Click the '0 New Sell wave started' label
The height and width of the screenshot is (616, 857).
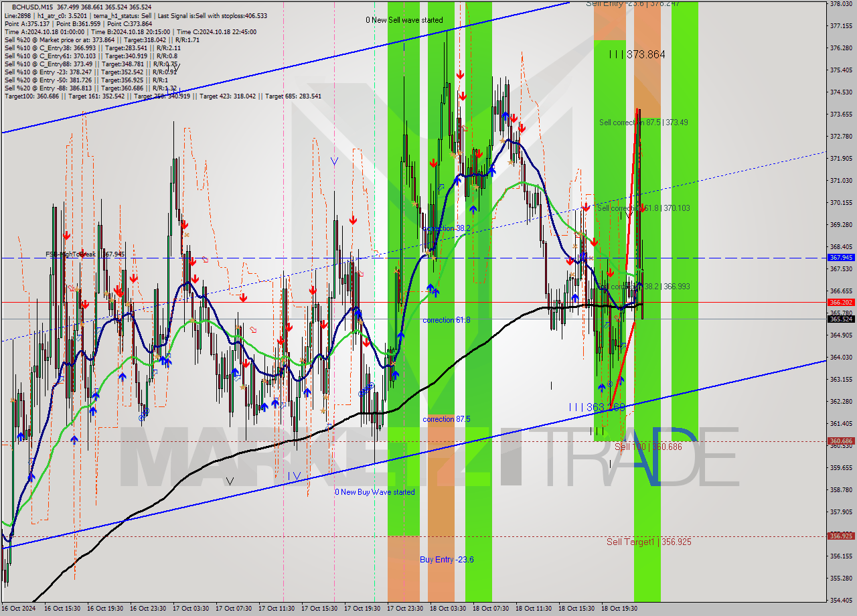click(404, 20)
